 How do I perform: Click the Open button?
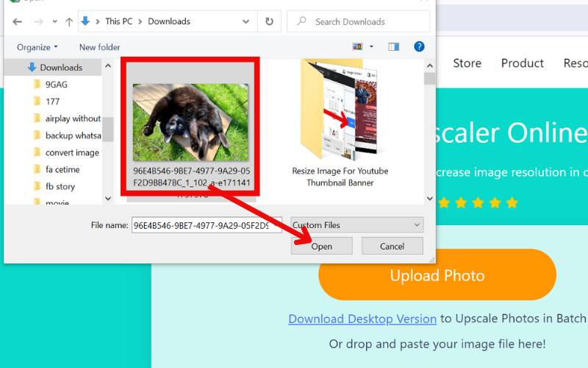click(x=322, y=247)
